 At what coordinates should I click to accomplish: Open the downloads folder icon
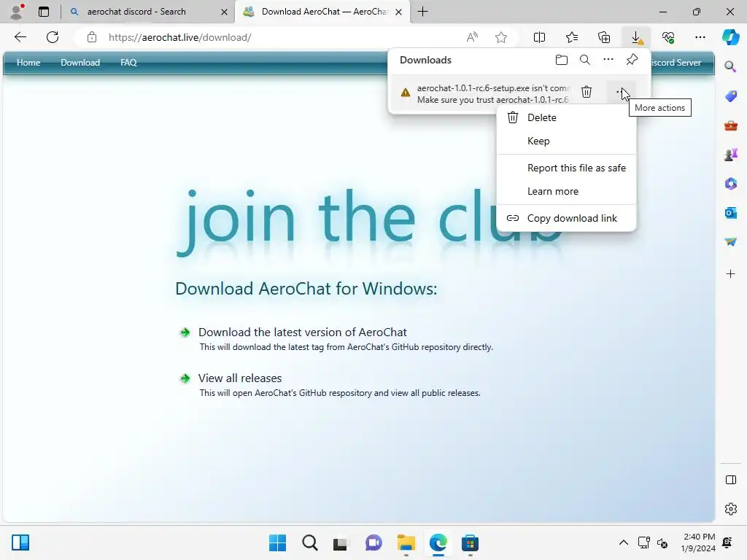pyautogui.click(x=562, y=60)
